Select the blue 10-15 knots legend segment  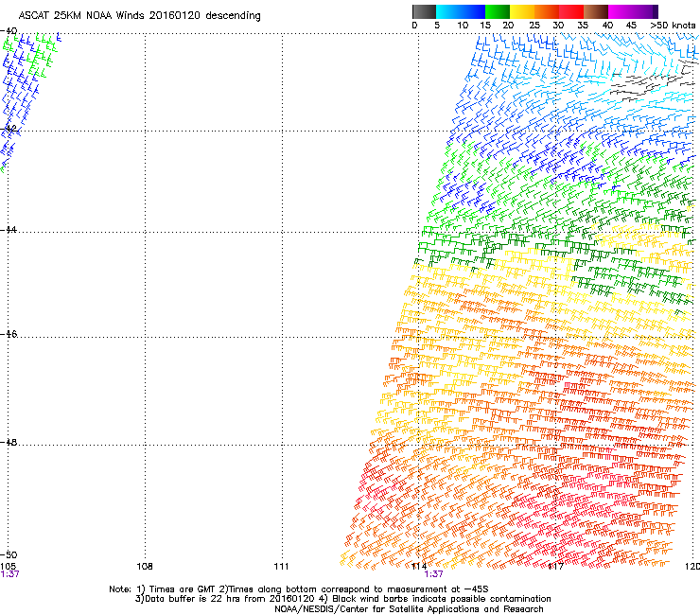[x=473, y=11]
